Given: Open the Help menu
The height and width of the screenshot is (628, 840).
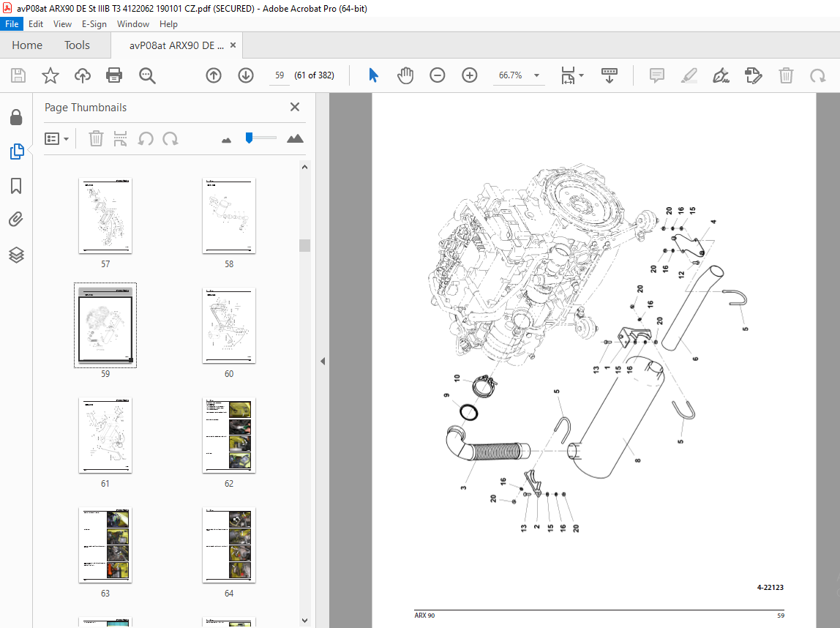Looking at the screenshot, I should 168,24.
